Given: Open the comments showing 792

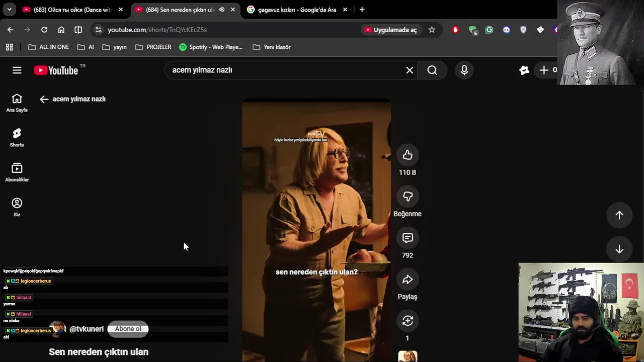Looking at the screenshot, I should click(407, 238).
